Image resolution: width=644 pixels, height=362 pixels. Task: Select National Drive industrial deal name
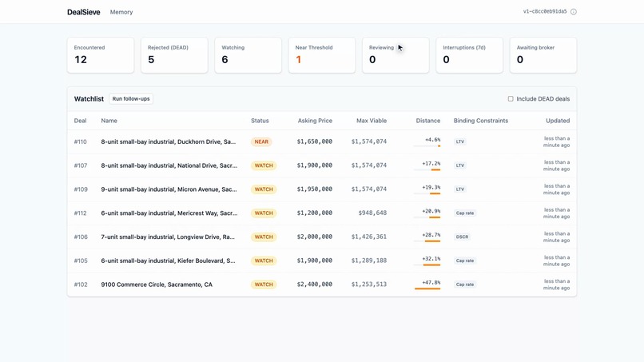click(169, 165)
